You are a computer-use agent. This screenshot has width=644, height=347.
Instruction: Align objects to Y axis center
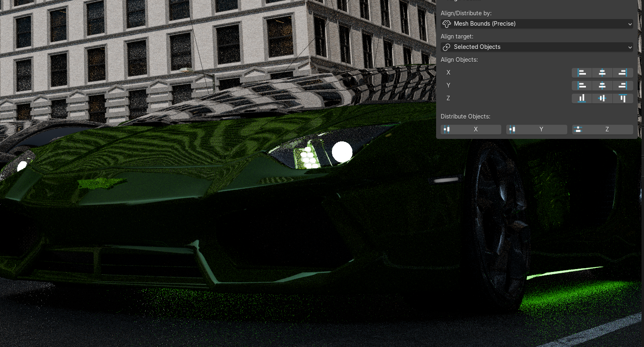coord(602,86)
